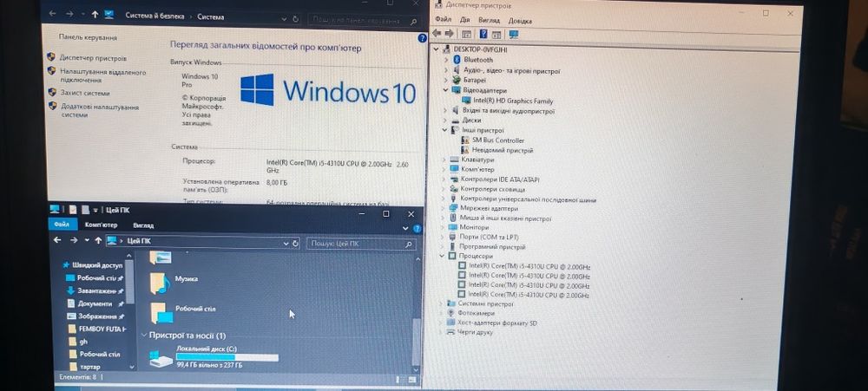Click the Local Disk C: usage bar
The image size is (868, 391).
227,358
